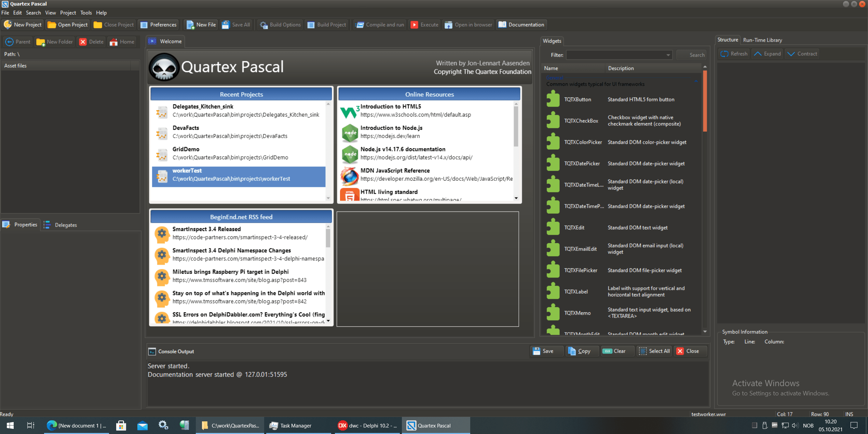Switch to the Delegates tab
Viewport: 868px width, 434px height.
coord(61,225)
